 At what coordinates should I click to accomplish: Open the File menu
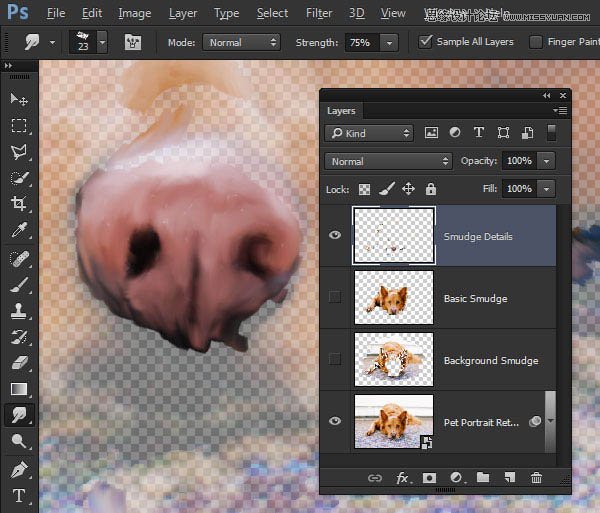pyautogui.click(x=56, y=13)
